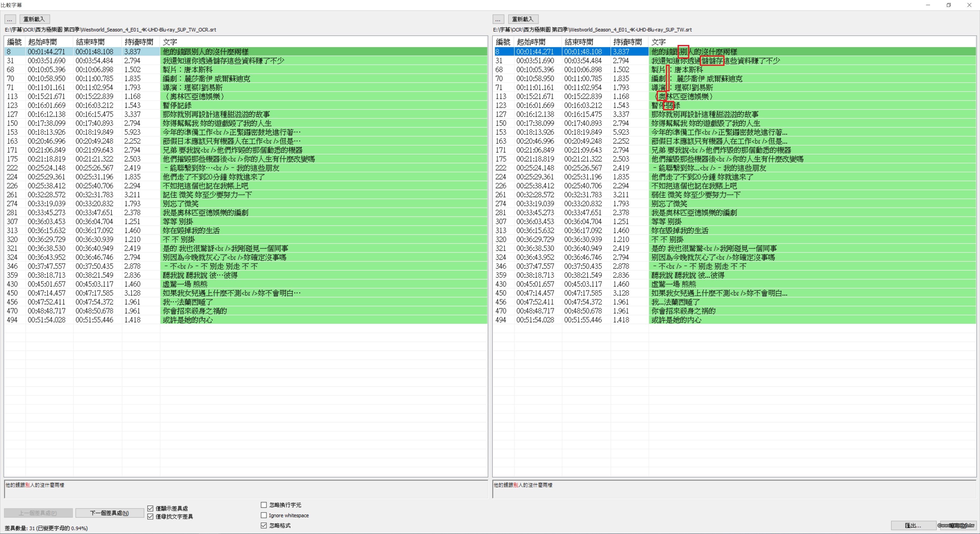Restore down the compare window
The image size is (980, 534).
coord(948,5)
